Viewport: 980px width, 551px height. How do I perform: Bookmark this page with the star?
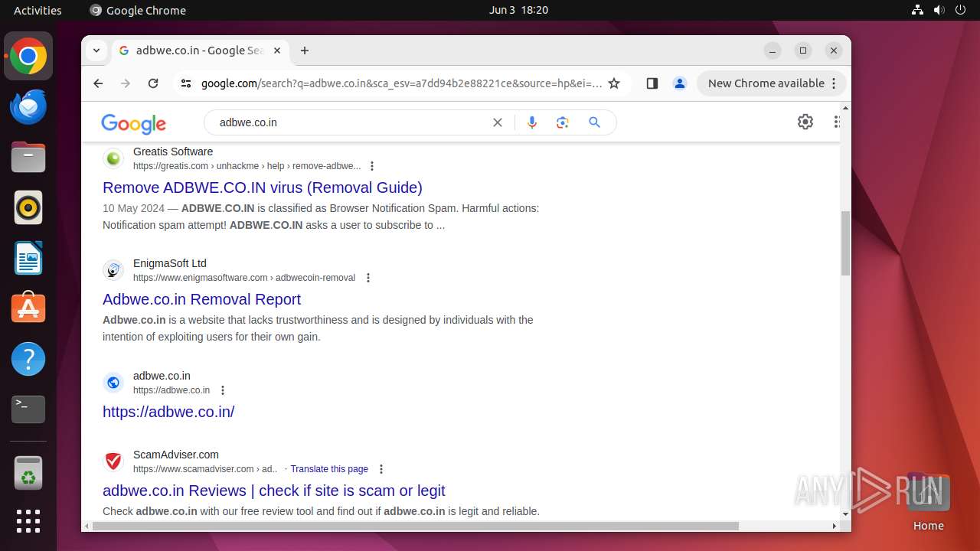[x=614, y=83]
